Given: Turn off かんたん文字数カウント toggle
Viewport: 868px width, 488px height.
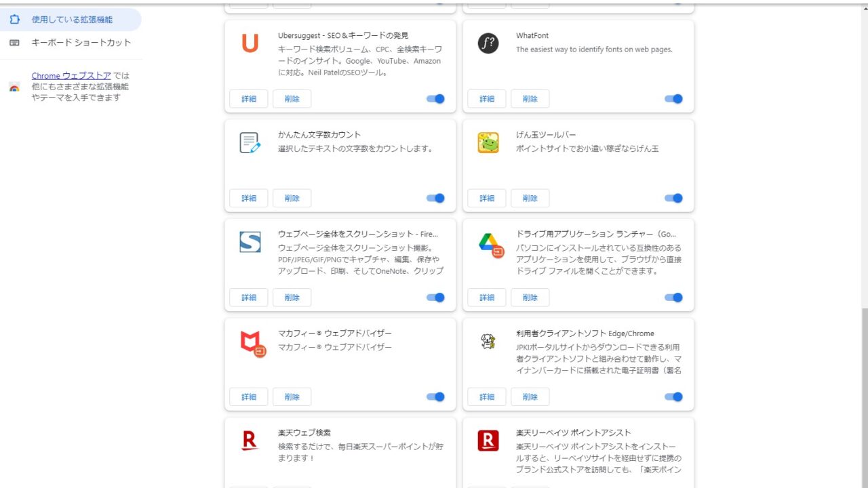Looking at the screenshot, I should click(435, 198).
